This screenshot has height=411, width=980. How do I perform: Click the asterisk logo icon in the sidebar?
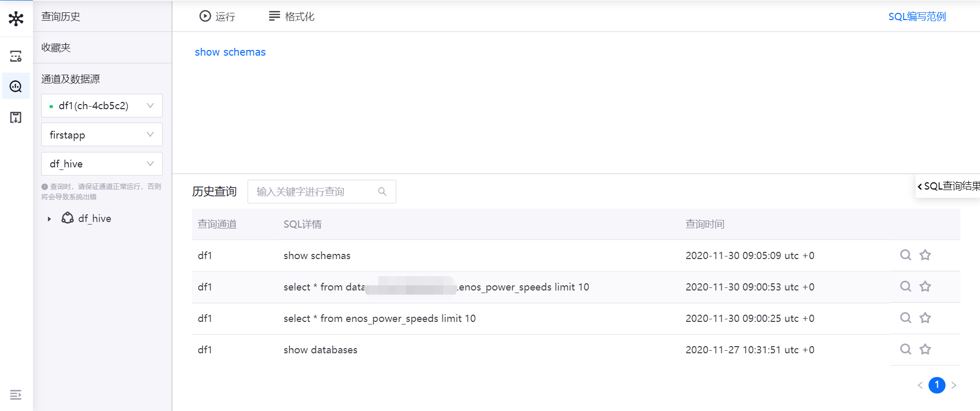point(16,19)
